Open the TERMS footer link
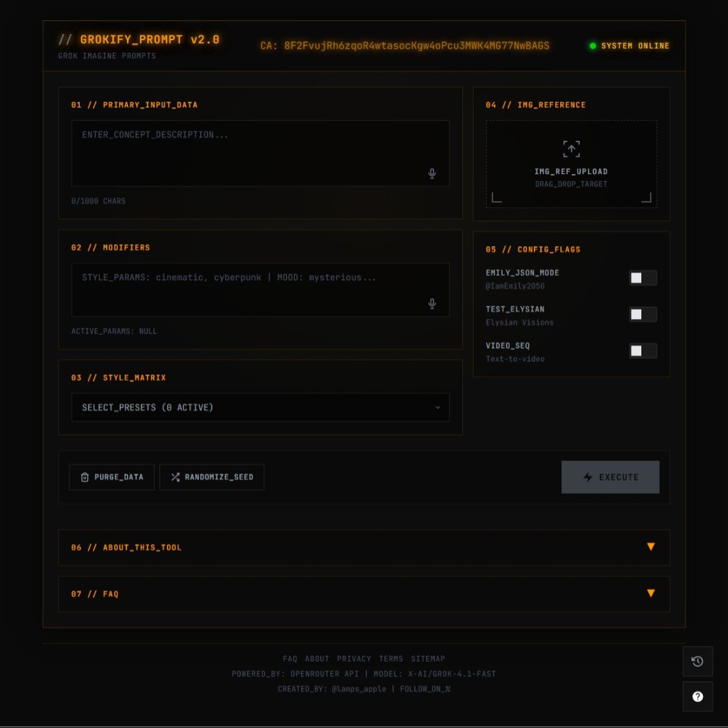 pyautogui.click(x=391, y=659)
